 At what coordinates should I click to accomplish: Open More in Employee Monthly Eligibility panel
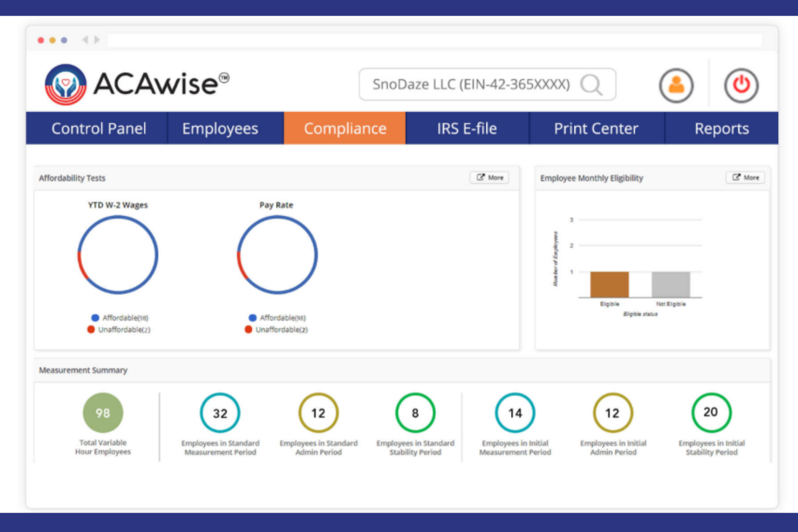pyautogui.click(x=745, y=177)
